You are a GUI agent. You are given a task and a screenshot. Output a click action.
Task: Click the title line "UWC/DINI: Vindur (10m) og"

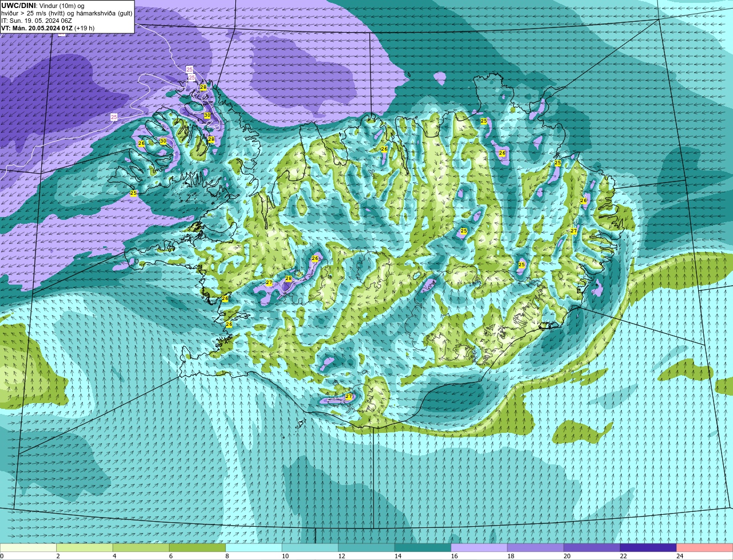point(42,6)
